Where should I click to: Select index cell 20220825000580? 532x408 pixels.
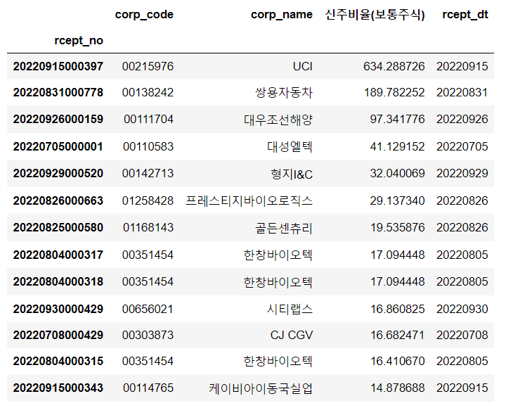[58, 227]
